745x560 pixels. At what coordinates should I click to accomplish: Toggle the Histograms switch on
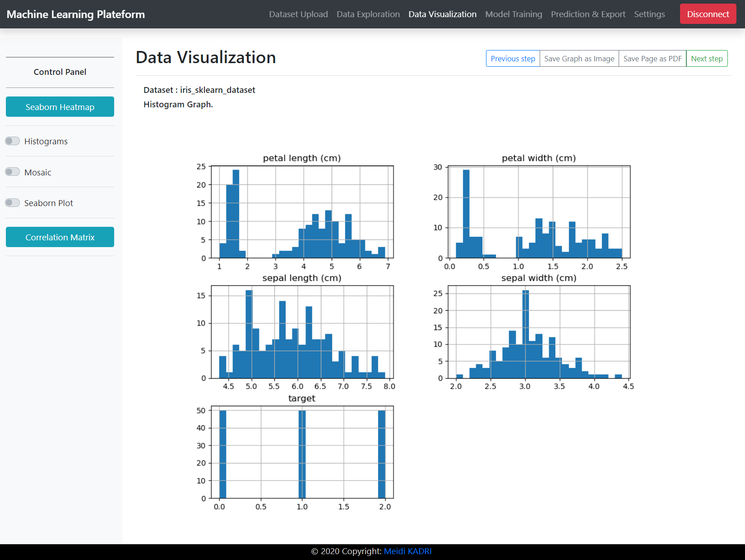coord(12,141)
